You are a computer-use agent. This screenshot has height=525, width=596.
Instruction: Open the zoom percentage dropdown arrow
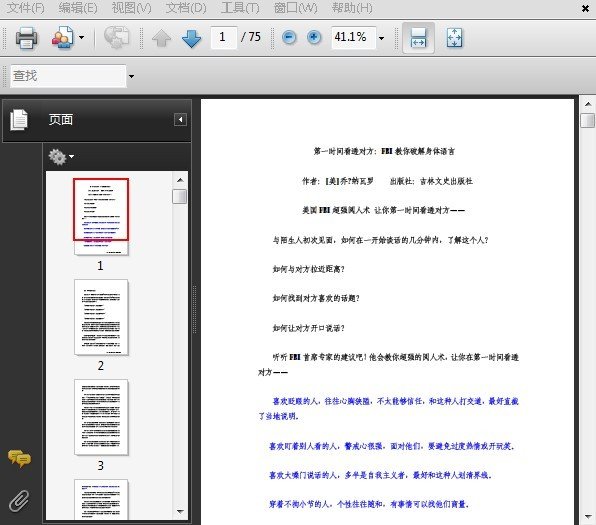pyautogui.click(x=382, y=38)
